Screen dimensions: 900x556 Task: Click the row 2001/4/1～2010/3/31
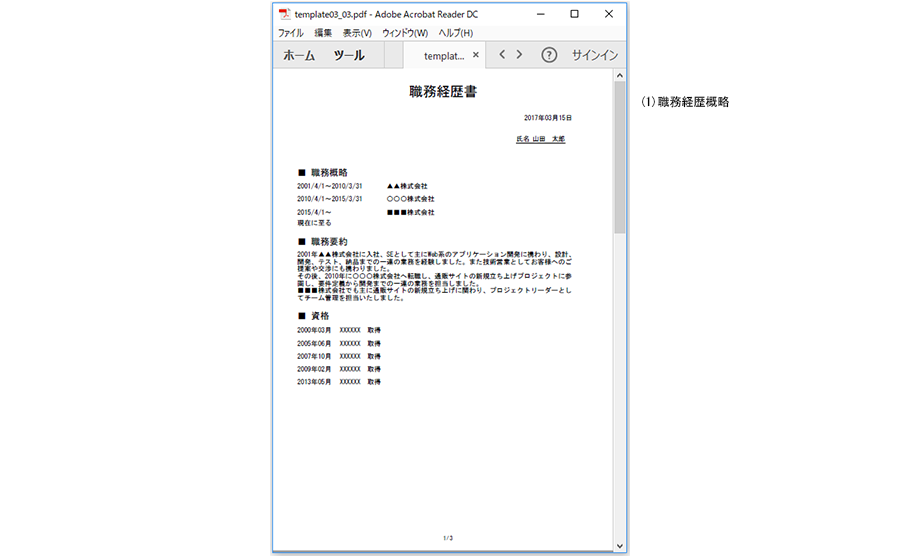pos(329,186)
